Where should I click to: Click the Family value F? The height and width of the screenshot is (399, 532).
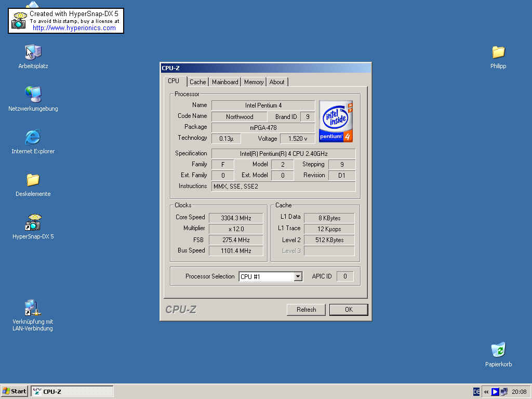[223, 165]
